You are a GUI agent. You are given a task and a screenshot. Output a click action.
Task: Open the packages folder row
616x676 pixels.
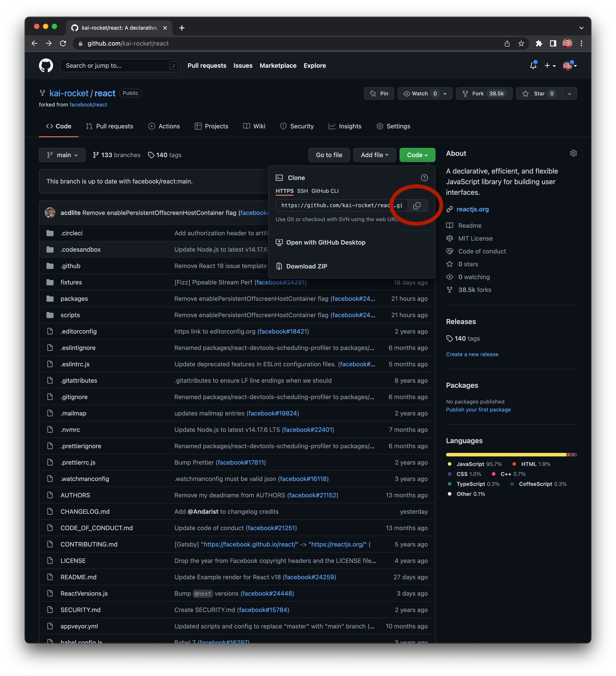point(237,299)
